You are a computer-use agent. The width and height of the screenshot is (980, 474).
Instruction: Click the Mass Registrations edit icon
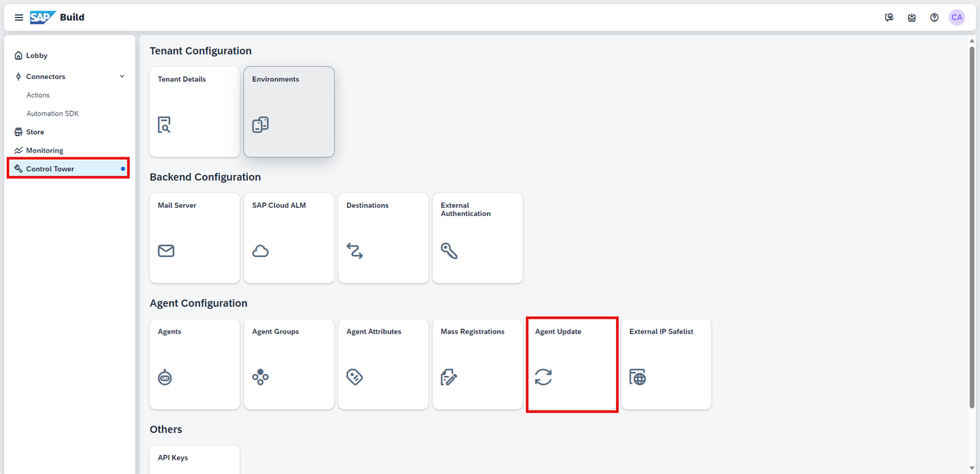click(x=449, y=377)
